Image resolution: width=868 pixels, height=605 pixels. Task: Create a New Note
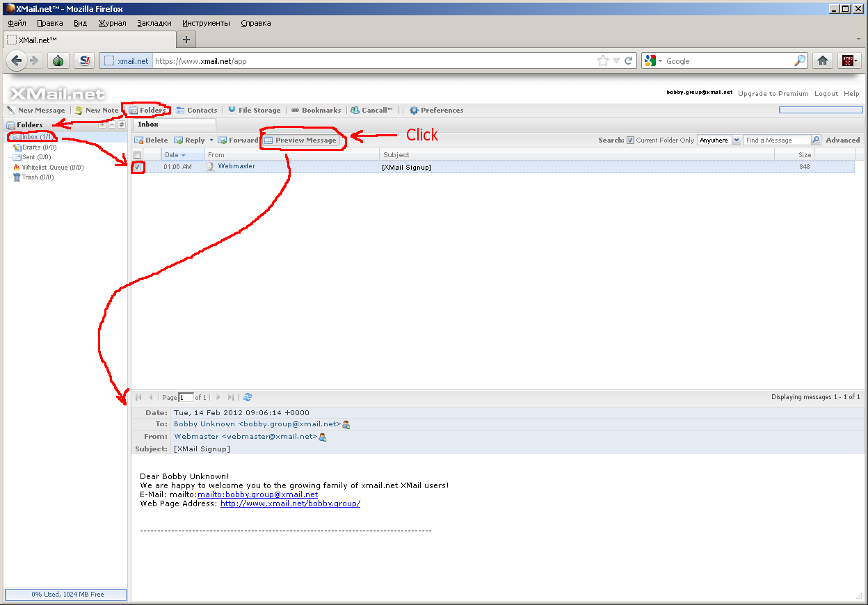click(97, 110)
